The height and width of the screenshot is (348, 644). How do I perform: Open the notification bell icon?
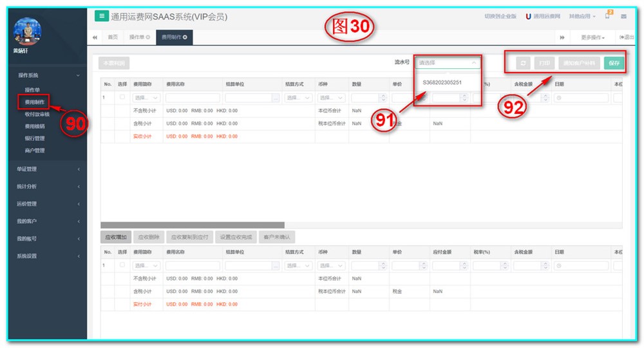click(608, 17)
